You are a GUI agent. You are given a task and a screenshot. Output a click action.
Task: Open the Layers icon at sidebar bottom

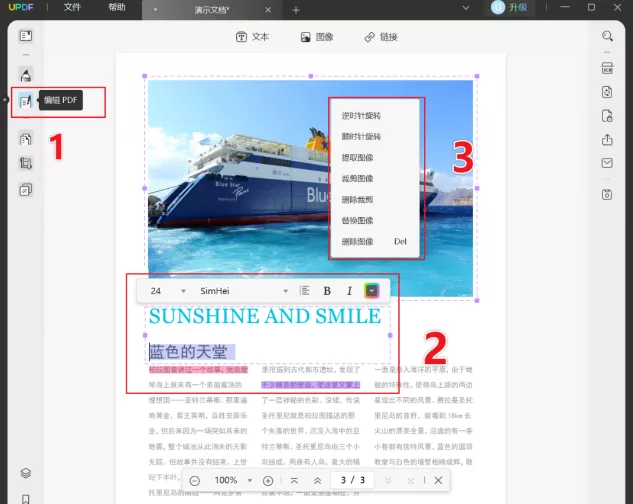pos(26,473)
